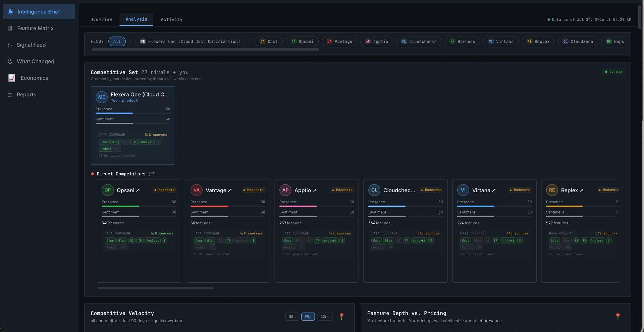Click the Direct Competitors heading
The image size is (644, 332).
click(x=121, y=174)
